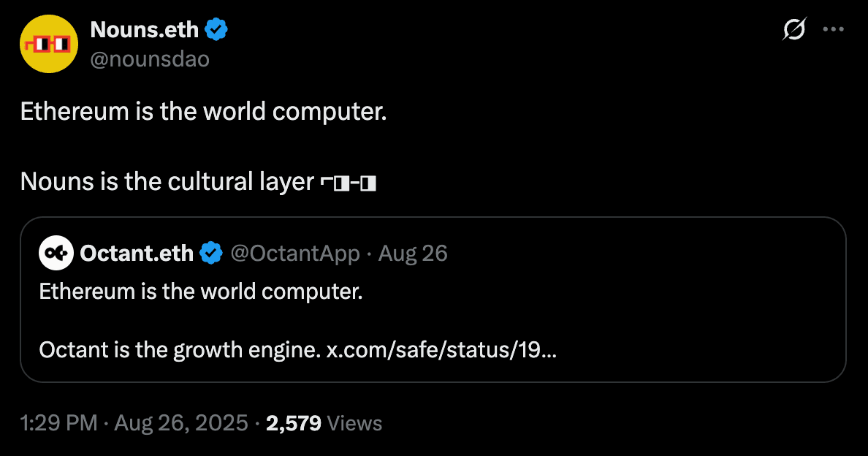Click the verified badge beside Octant.eth

point(211,253)
